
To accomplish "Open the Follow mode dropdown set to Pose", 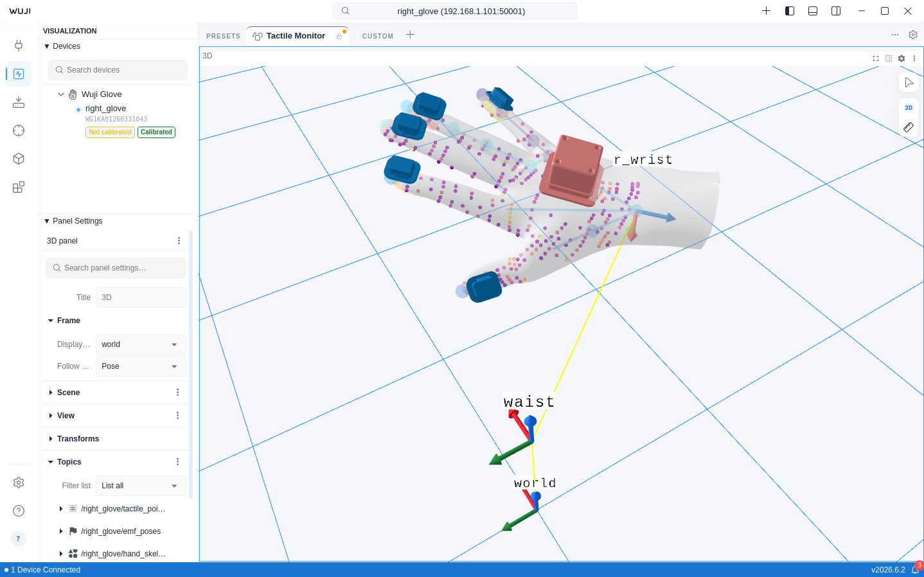I will 141,366.
